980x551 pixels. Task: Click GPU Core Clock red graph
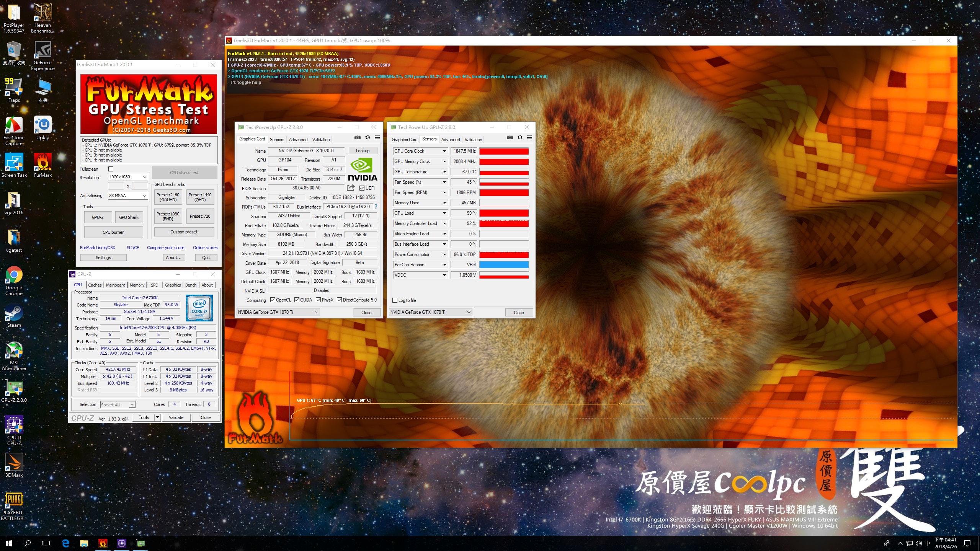point(504,151)
